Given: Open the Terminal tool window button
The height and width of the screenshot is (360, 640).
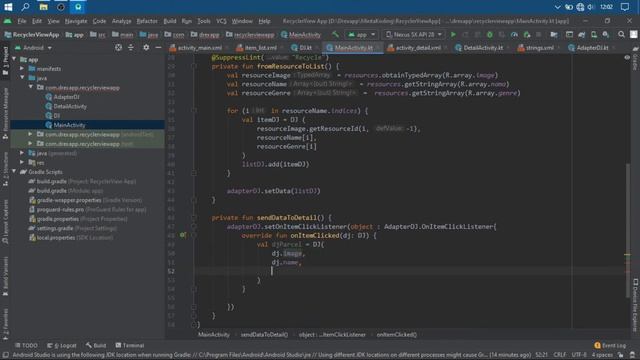Looking at the screenshot, I should click(130, 345).
